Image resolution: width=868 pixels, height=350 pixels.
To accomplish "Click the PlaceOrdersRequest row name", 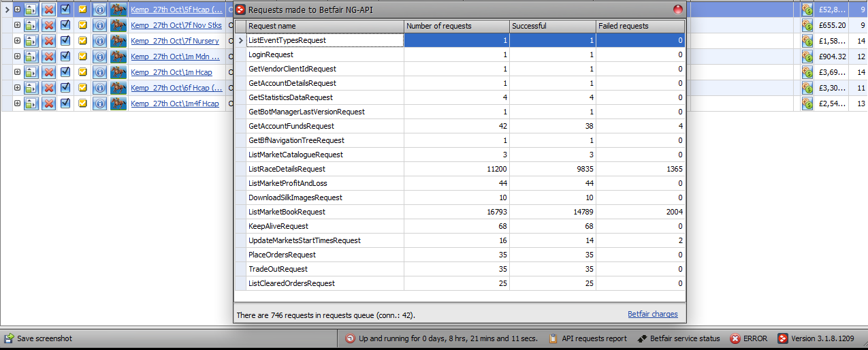I will (283, 255).
